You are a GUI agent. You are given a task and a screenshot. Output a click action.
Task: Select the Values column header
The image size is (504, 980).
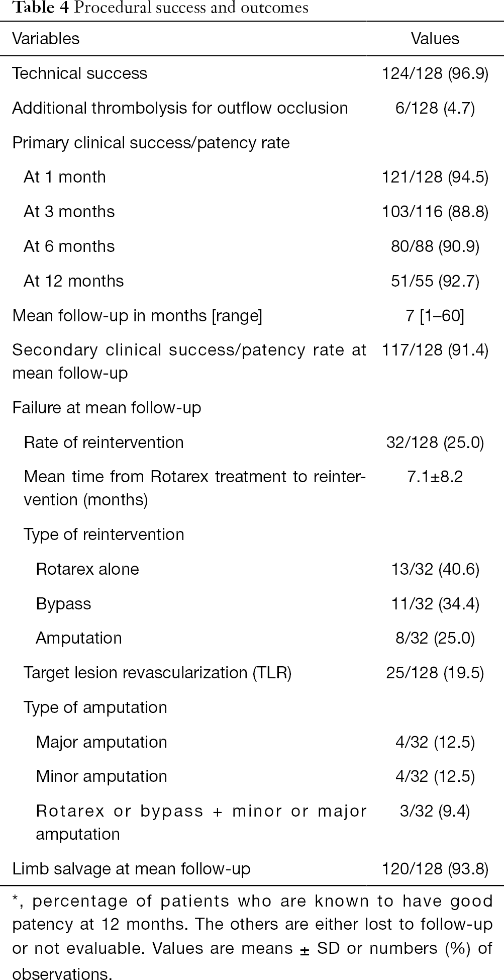435,39
